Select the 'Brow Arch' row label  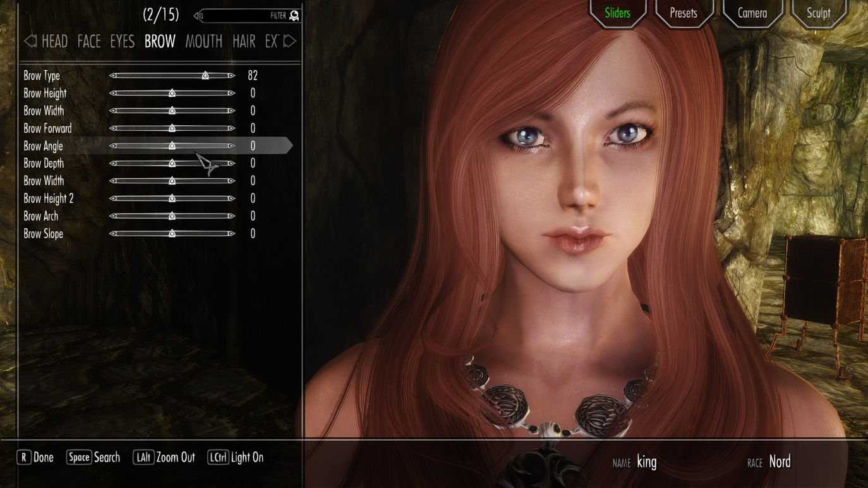41,216
